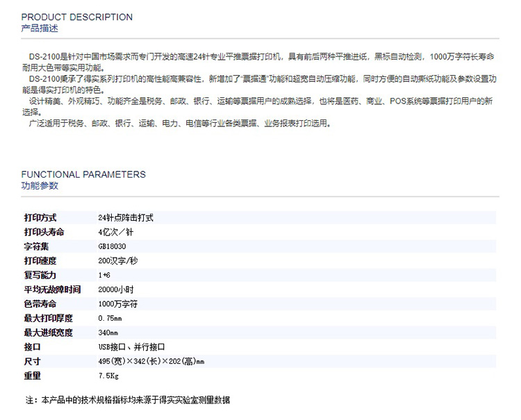Screen dimensions: 521x420
Task: Select the value 24针点阵击打式
Action: pos(126,218)
